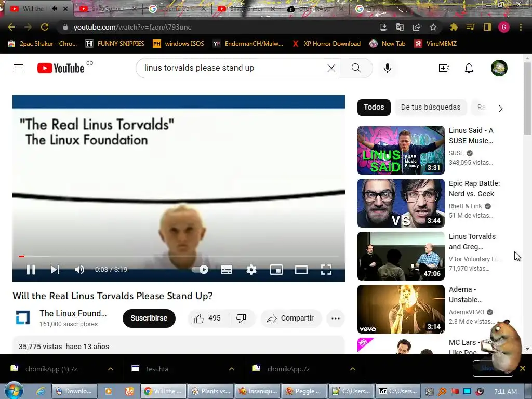Open the YouTube account avatar menu
Screen dimensions: 532x399
tap(499, 68)
